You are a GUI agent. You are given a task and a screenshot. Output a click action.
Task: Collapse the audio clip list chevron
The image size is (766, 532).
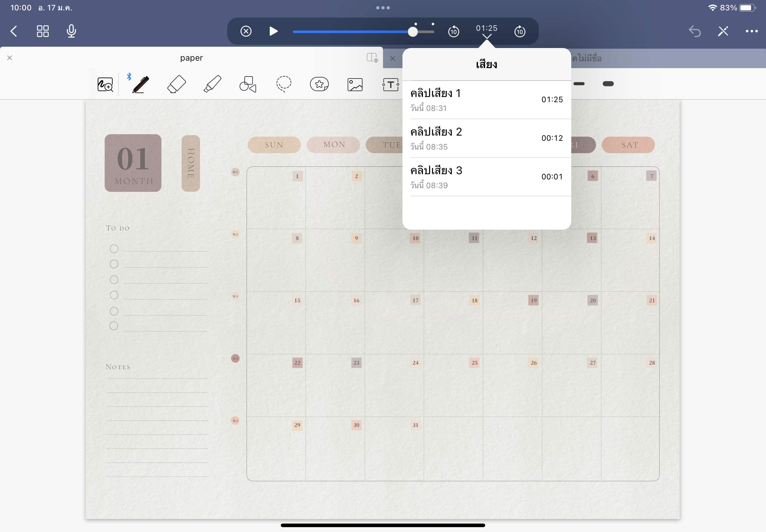point(487,36)
